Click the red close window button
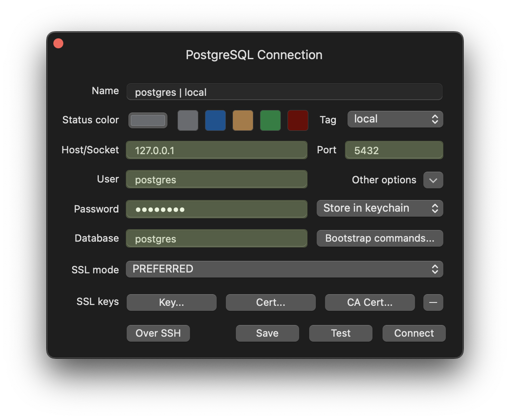This screenshot has width=510, height=420. click(x=58, y=43)
